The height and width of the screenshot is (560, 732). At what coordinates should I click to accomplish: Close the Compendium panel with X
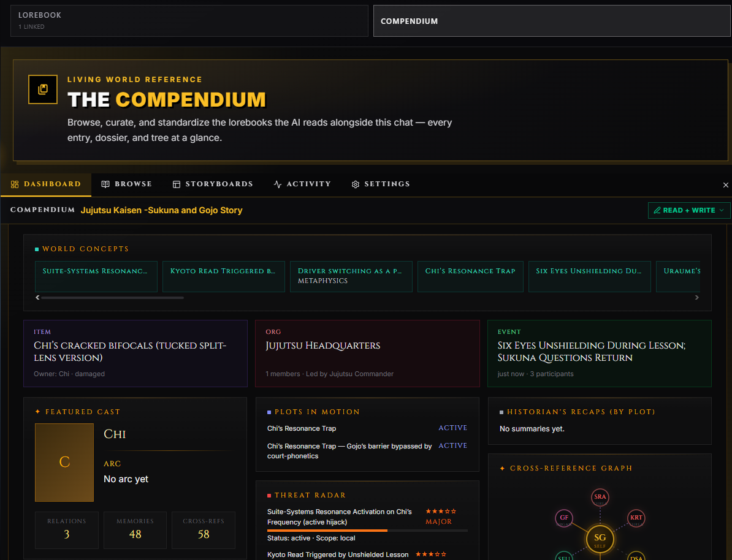point(725,185)
